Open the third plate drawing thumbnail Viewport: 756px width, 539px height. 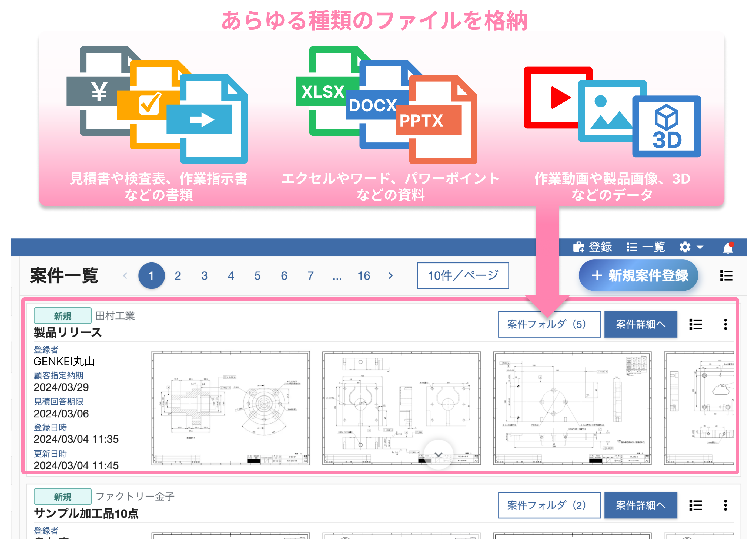pos(572,408)
